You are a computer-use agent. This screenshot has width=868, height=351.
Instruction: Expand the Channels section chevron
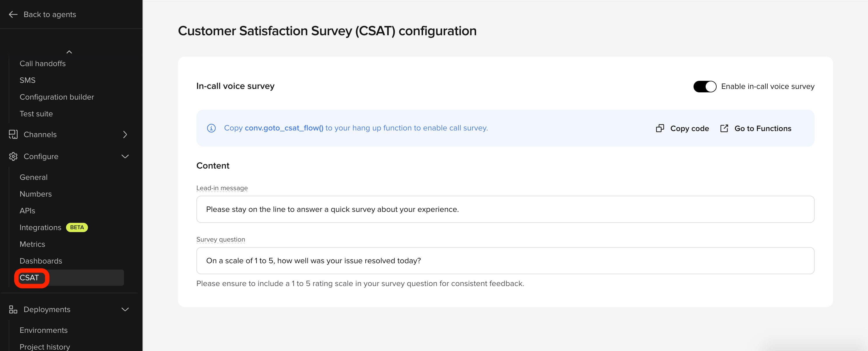[x=125, y=135]
